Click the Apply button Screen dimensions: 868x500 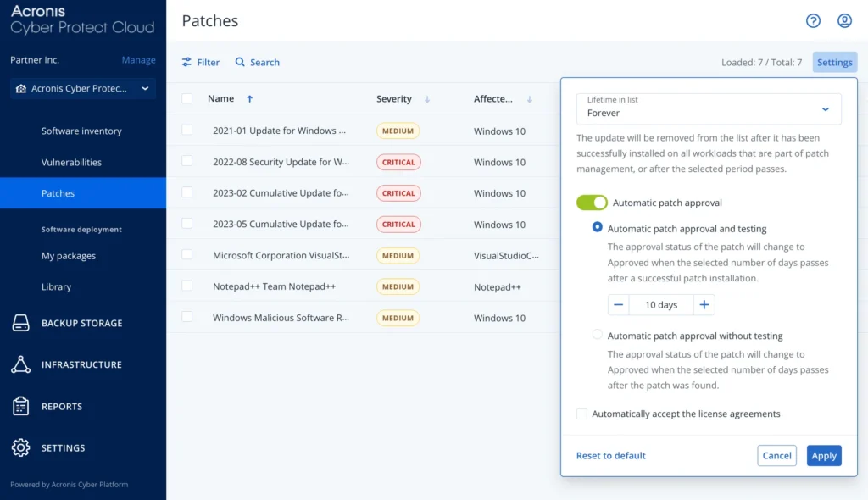(823, 455)
